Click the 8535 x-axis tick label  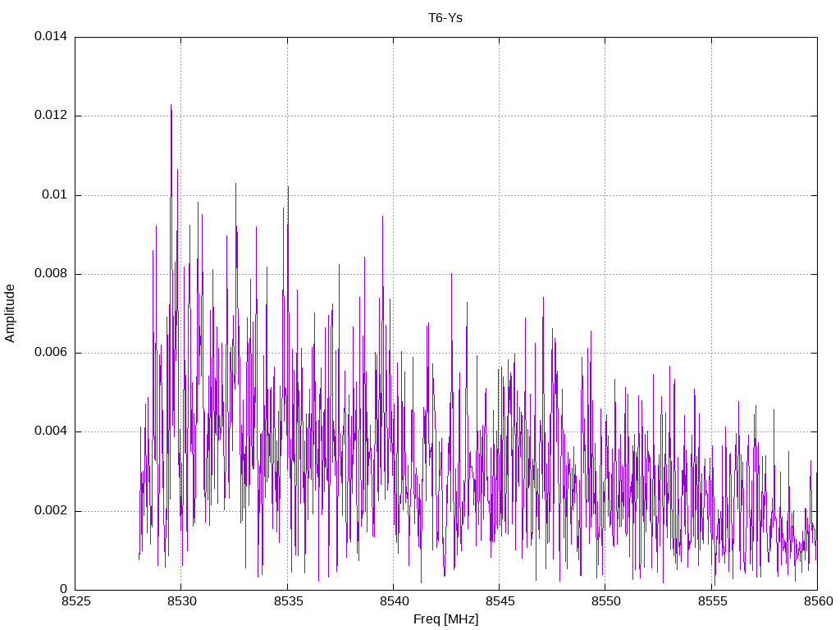288,601
